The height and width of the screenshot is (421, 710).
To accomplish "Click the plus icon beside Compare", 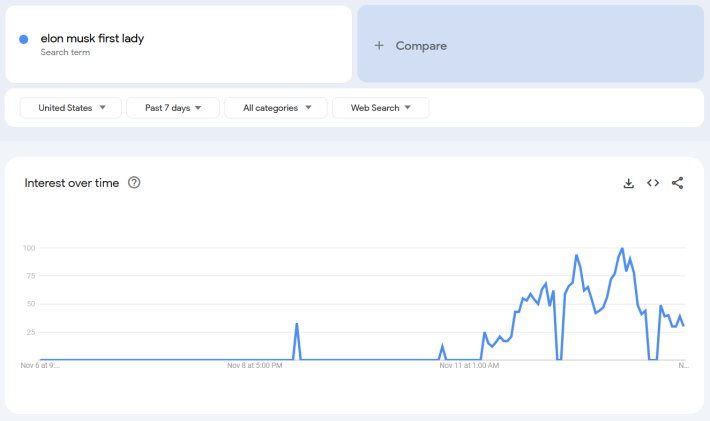I will 379,45.
